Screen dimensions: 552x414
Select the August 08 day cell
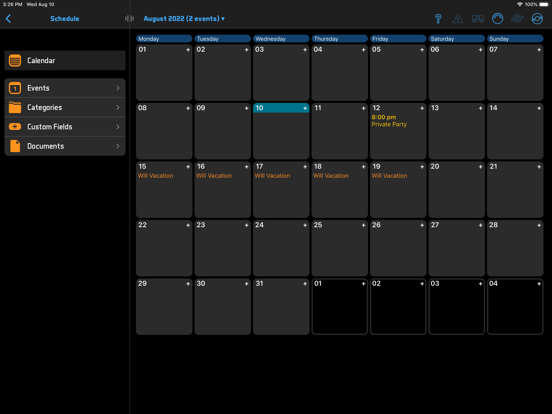tap(164, 131)
